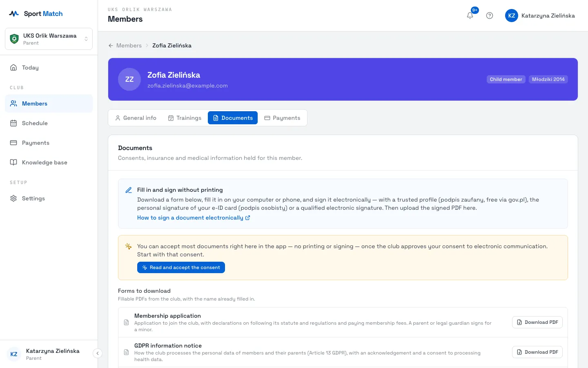Switch to Trainings tab
The height and width of the screenshot is (368, 588).
185,118
